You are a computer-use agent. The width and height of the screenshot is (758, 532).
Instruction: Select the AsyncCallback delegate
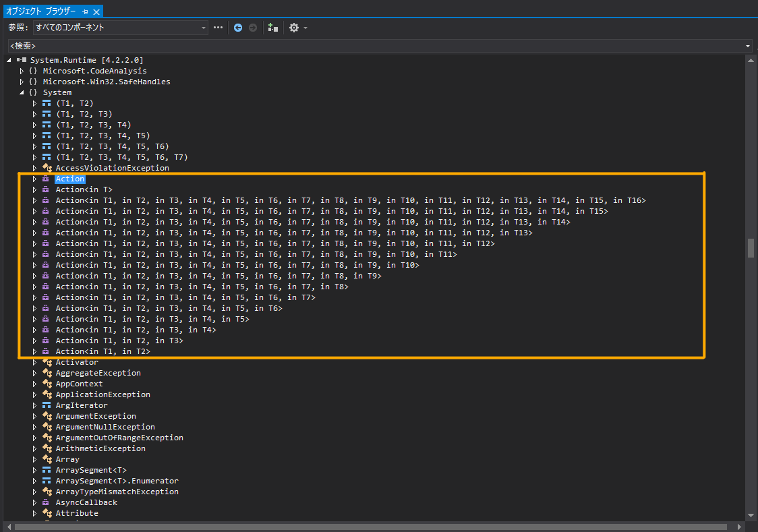(86, 502)
